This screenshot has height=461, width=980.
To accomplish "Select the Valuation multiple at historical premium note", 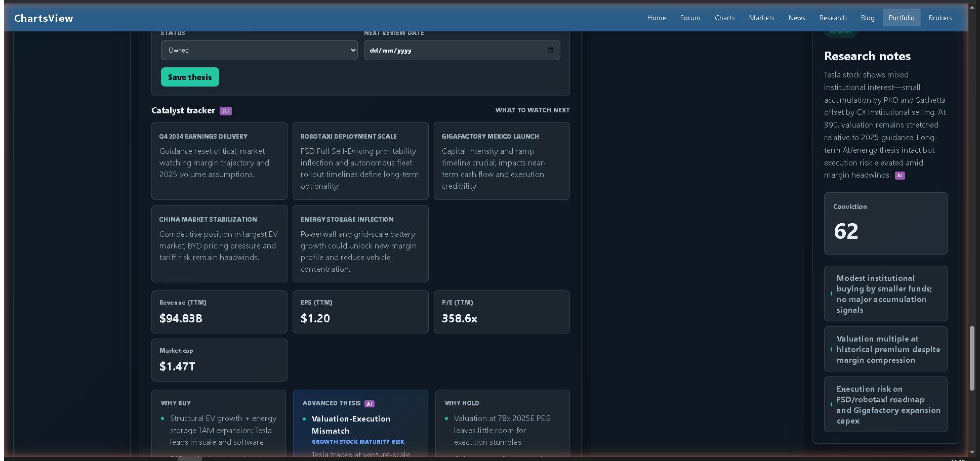I will coord(885,349).
